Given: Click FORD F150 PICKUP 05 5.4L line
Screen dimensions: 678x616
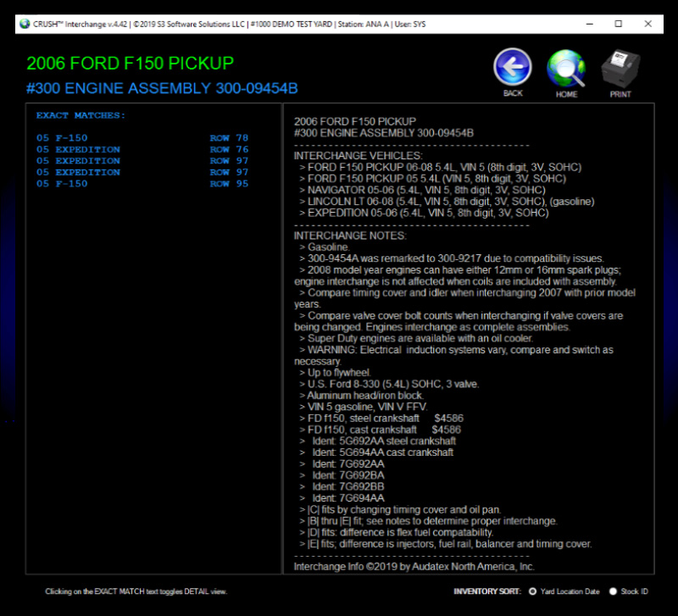Looking at the screenshot, I should tap(432, 179).
